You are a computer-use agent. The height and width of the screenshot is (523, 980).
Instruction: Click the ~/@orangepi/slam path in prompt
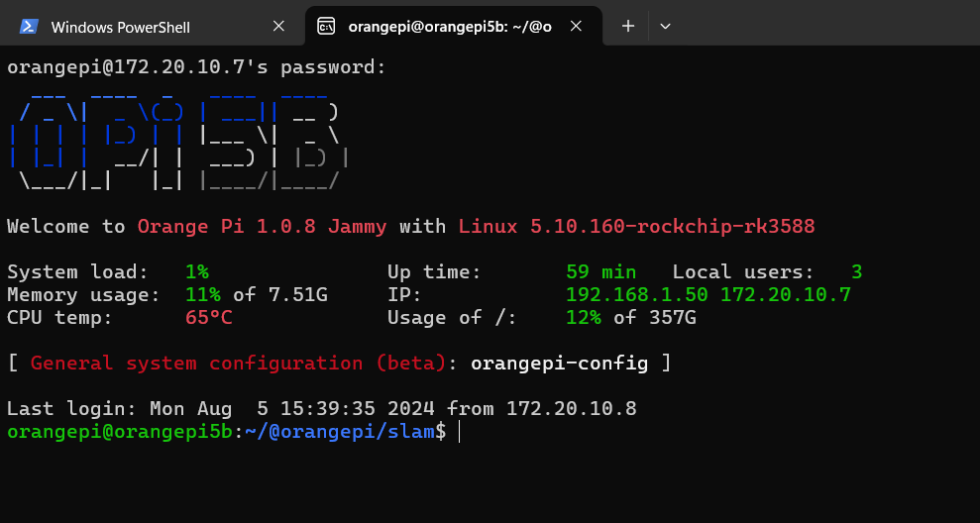[339, 431]
